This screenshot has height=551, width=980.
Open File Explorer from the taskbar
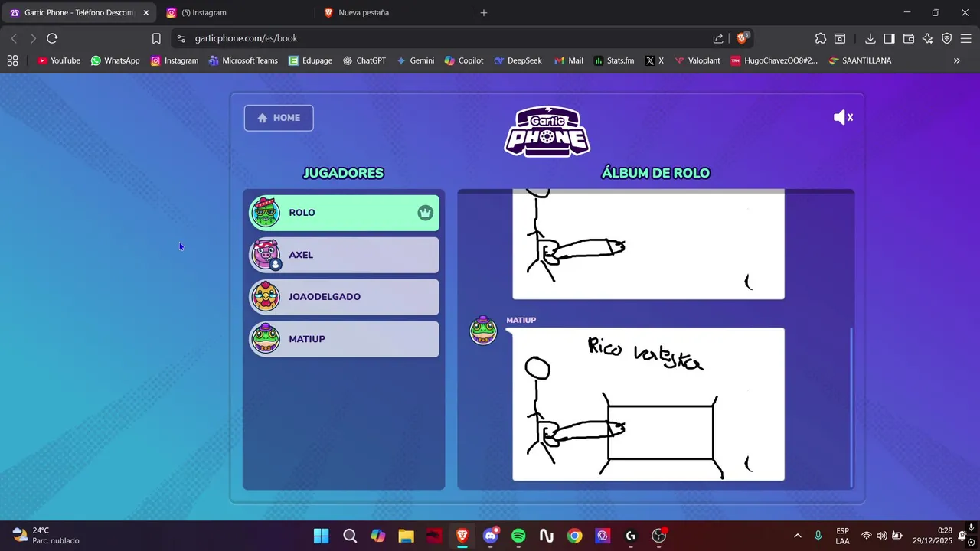pyautogui.click(x=406, y=536)
